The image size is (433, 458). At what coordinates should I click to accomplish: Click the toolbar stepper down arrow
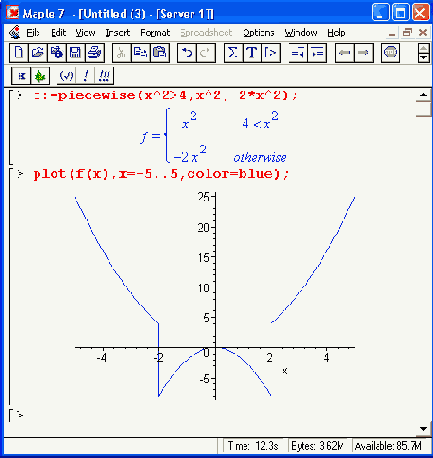pyautogui.click(x=423, y=58)
